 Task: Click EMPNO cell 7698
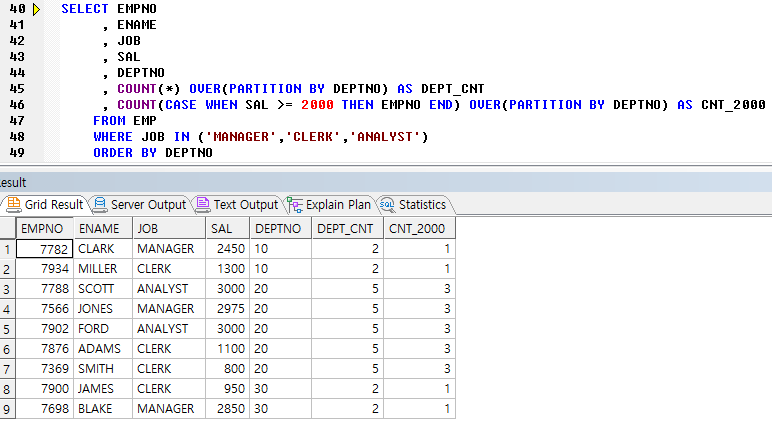(45, 409)
